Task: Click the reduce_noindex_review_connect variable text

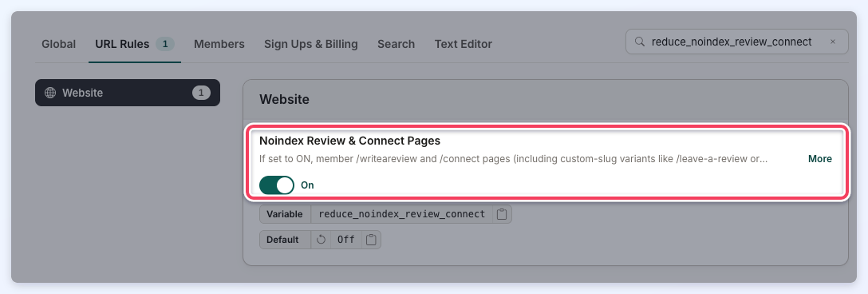Action: (402, 214)
